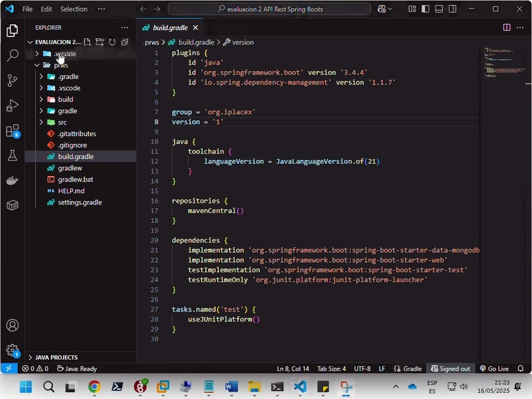Open the Docker view
This screenshot has width=532, height=399.
(12, 181)
